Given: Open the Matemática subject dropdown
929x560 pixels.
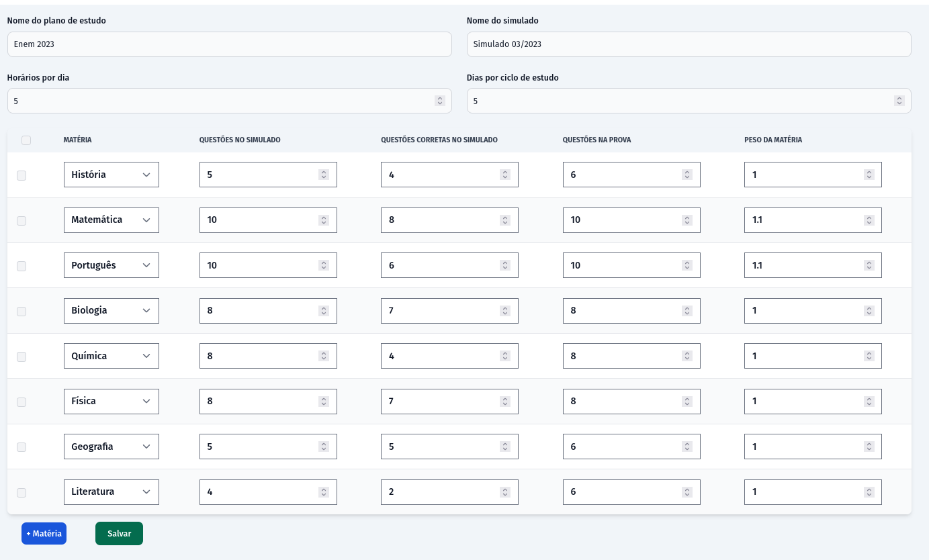Looking at the screenshot, I should [112, 220].
